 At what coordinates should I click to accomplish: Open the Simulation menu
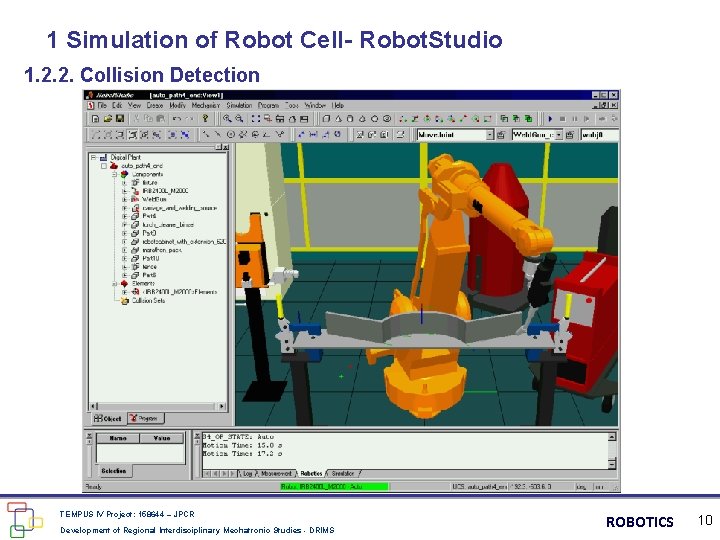pos(239,105)
